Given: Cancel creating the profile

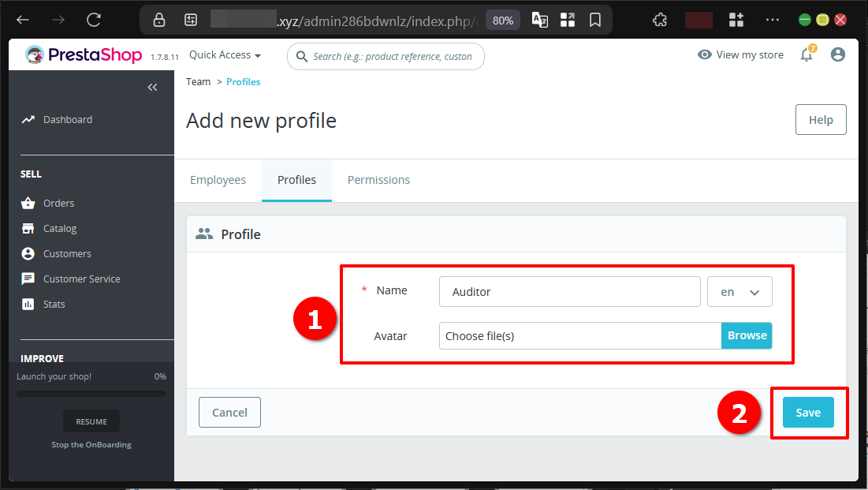Looking at the screenshot, I should pos(229,412).
